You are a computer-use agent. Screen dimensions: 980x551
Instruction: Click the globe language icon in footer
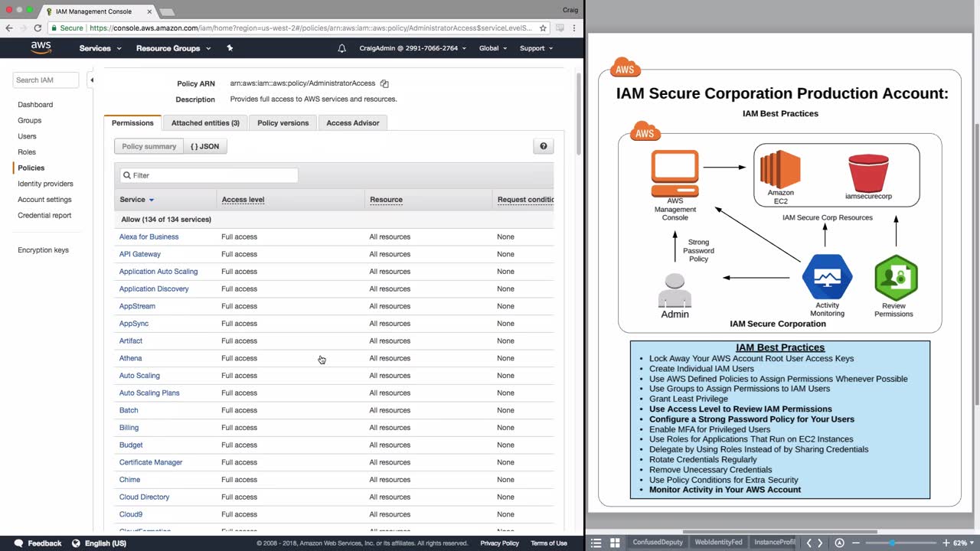coord(76,543)
